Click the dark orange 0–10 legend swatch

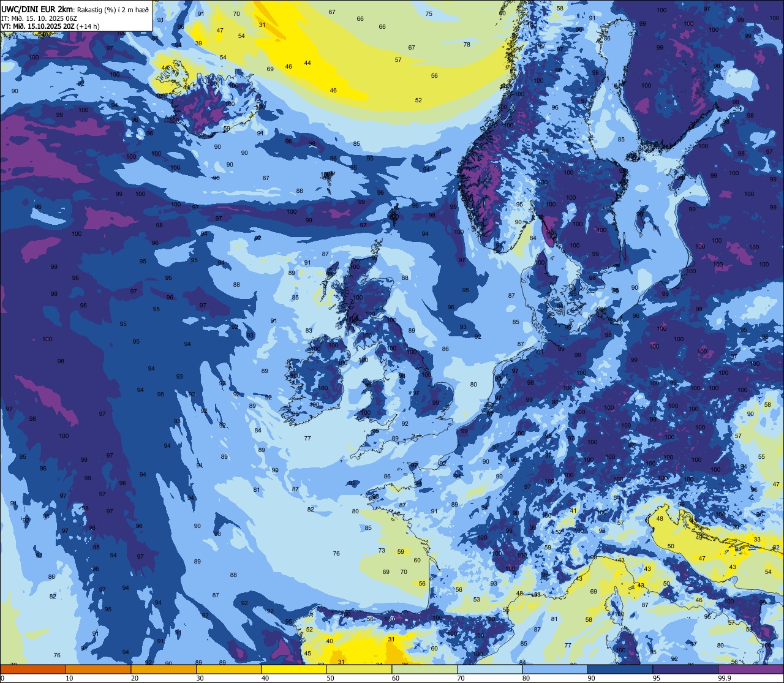33,669
